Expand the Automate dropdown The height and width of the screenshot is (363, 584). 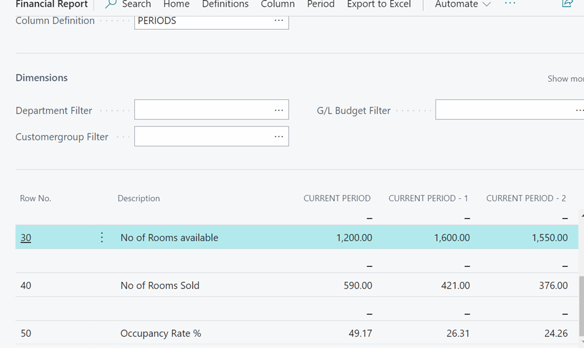coord(463,4)
